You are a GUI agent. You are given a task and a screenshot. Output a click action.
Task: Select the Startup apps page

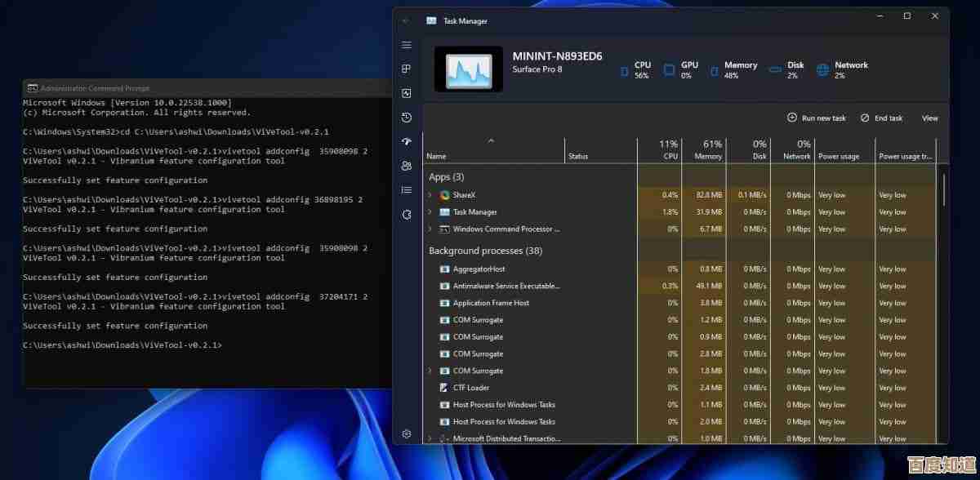pyautogui.click(x=406, y=141)
